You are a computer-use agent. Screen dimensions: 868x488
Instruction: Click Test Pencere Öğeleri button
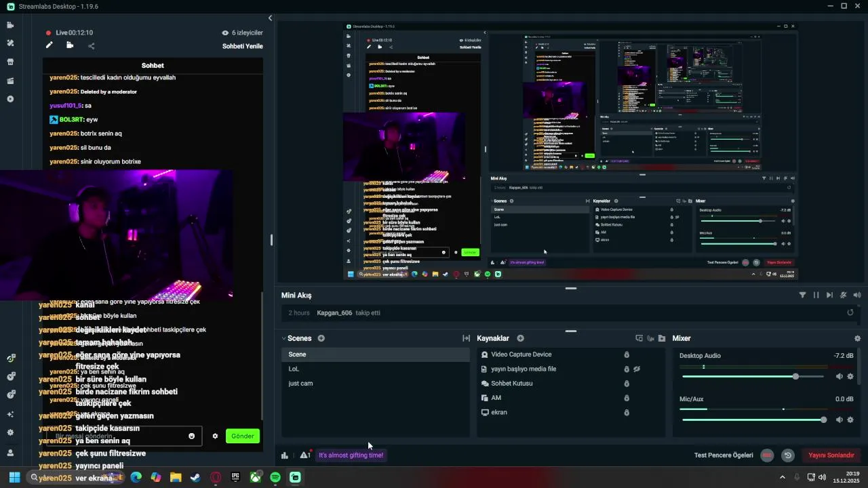(x=724, y=455)
